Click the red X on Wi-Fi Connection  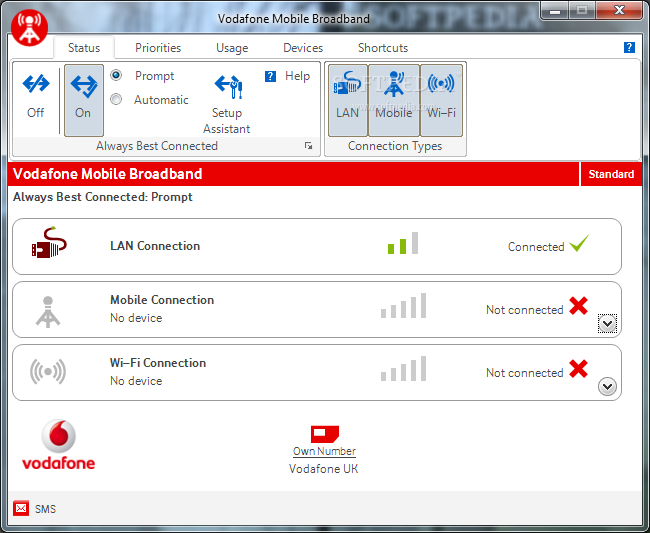pyautogui.click(x=578, y=369)
